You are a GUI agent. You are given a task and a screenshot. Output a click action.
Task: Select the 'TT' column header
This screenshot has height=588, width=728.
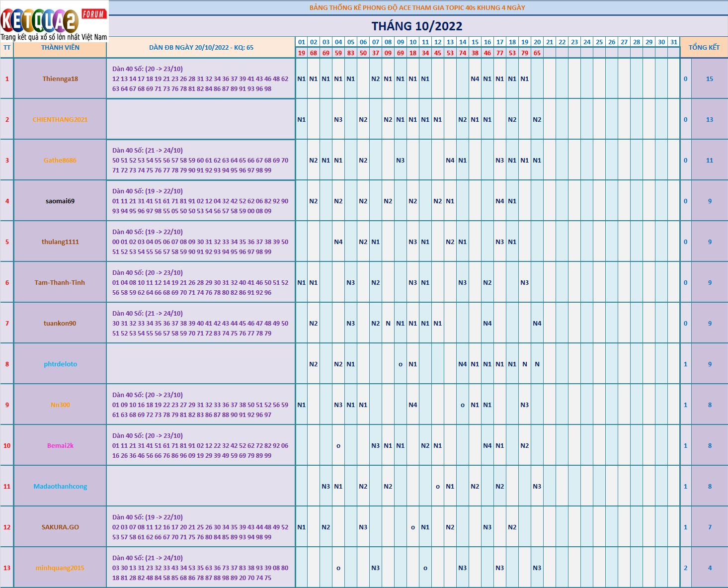coord(7,48)
